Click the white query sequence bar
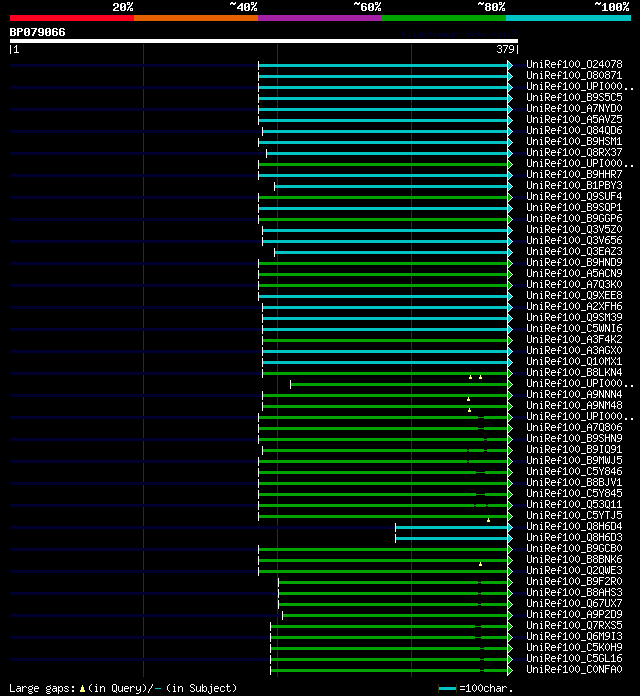Viewport: 640px width, 696px height. coord(264,41)
